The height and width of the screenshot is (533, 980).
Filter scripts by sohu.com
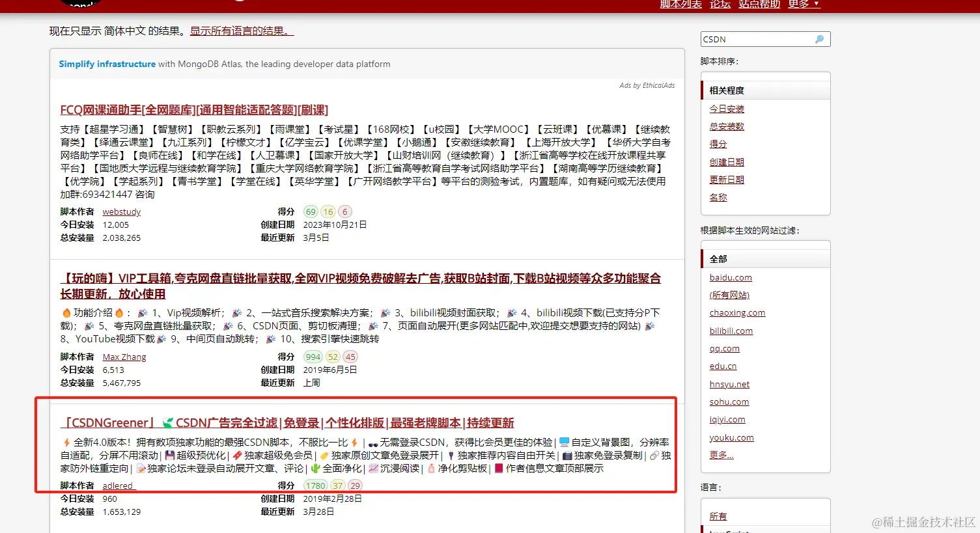(x=729, y=402)
